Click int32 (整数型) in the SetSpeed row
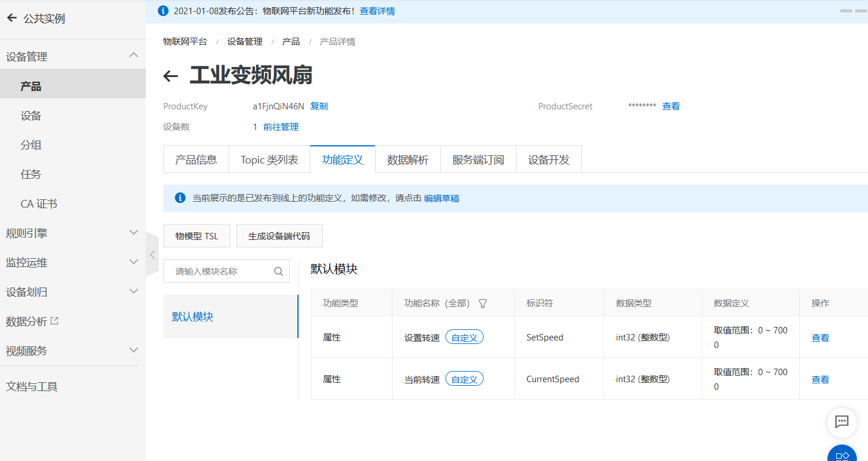 pos(643,338)
